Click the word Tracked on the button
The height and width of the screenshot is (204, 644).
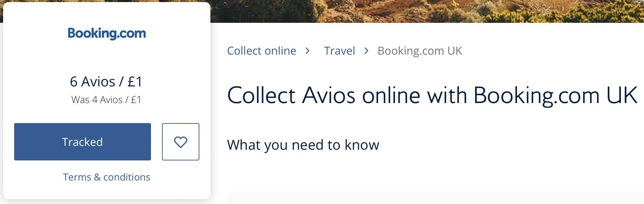(83, 142)
